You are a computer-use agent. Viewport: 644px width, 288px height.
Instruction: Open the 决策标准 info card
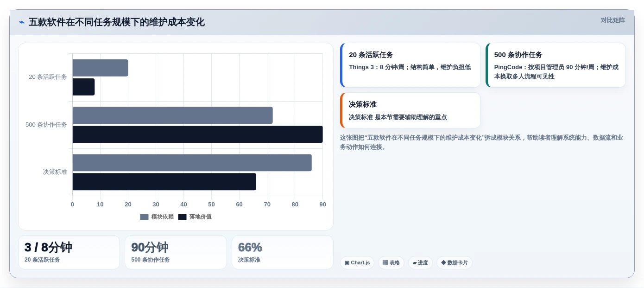(410, 110)
